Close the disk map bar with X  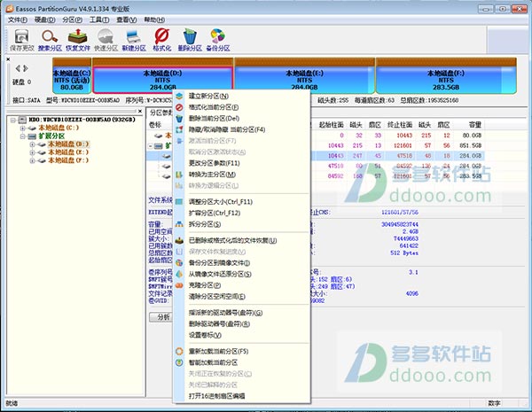8,59
